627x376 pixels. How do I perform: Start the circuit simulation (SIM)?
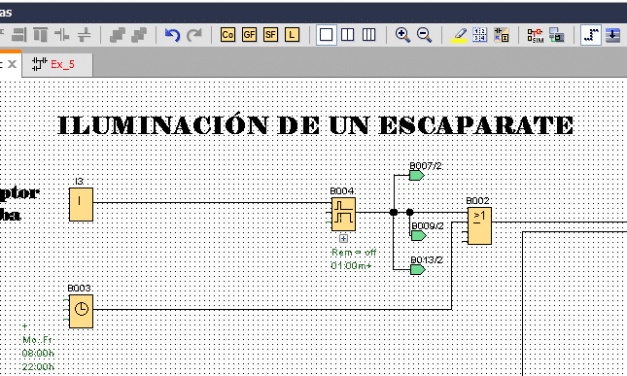click(535, 35)
